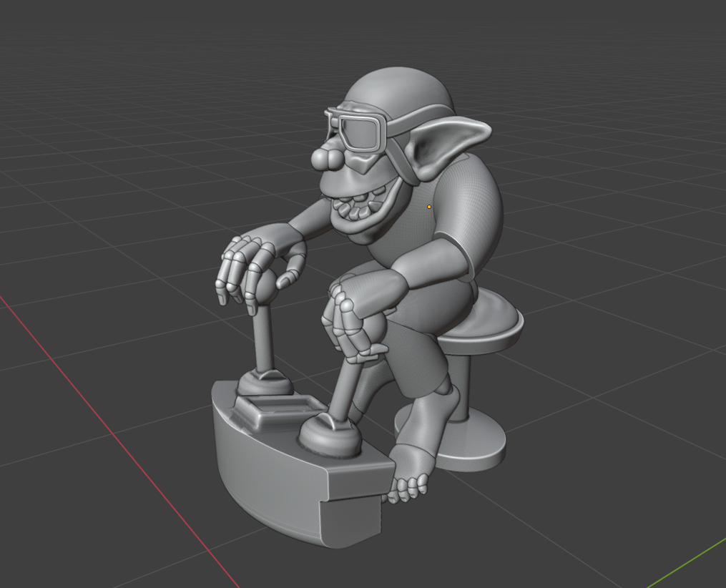Select the goblin's toothy grin
This screenshot has width=726, height=588.
[358, 212]
